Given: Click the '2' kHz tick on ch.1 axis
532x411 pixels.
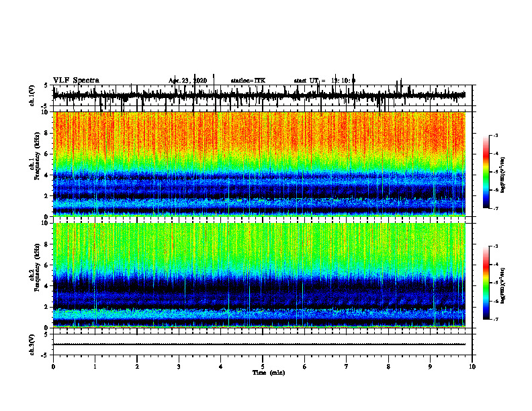Looking at the screenshot, I should tap(47, 195).
